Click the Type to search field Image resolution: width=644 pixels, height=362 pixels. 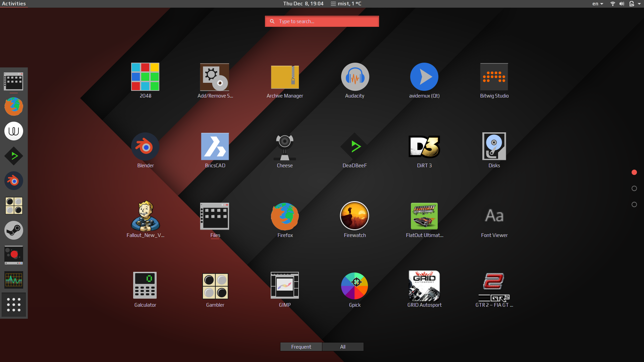coord(322,21)
